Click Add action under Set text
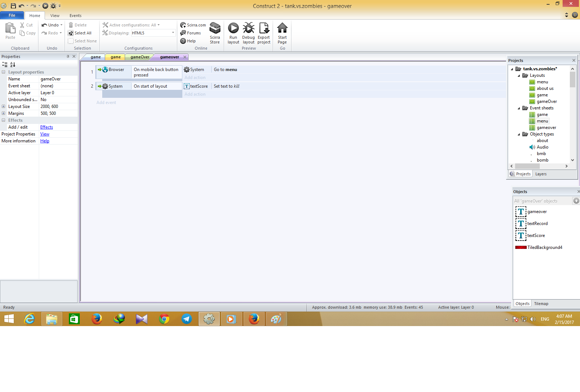 195,94
